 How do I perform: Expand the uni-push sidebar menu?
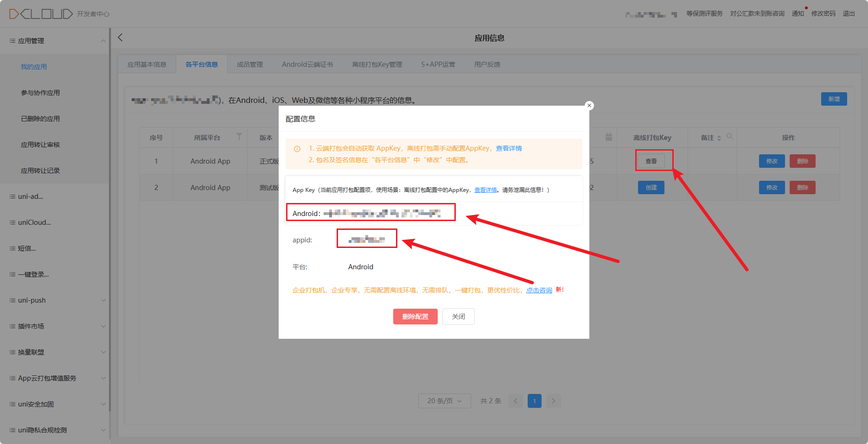coord(103,300)
